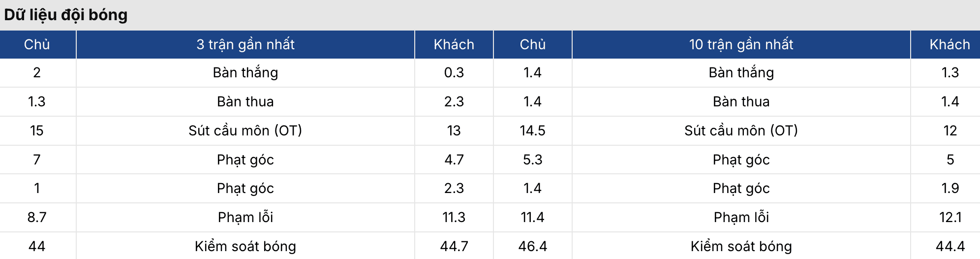The image size is (980, 259).
Task: Click the 0.3 away goals value
Action: pos(454,73)
